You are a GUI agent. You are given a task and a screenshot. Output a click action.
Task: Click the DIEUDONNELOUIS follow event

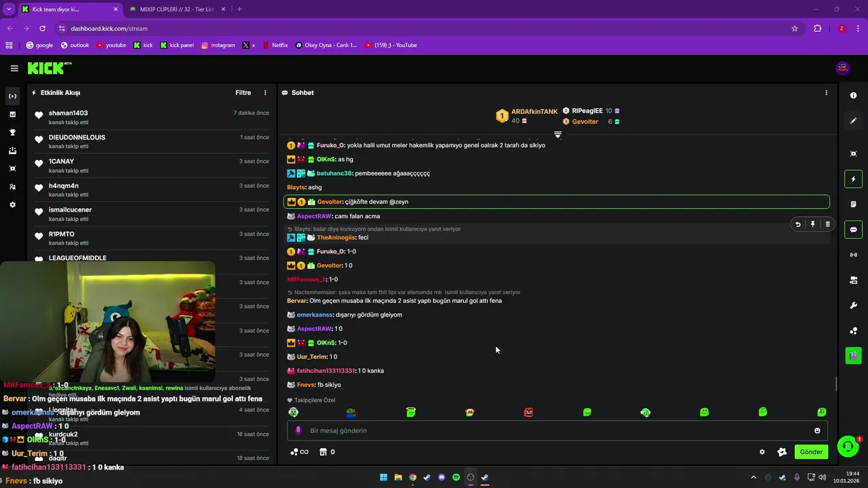coord(152,142)
